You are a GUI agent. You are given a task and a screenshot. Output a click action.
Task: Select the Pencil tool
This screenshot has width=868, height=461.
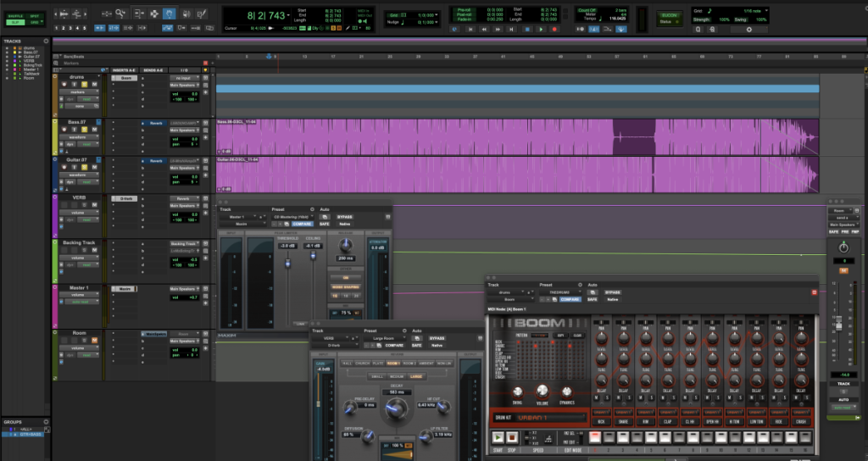point(202,14)
